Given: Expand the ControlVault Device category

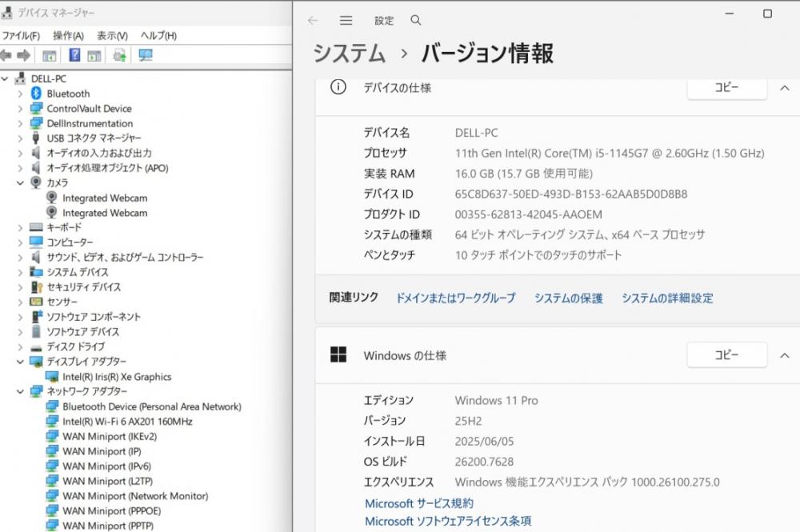Looking at the screenshot, I should pos(20,109).
